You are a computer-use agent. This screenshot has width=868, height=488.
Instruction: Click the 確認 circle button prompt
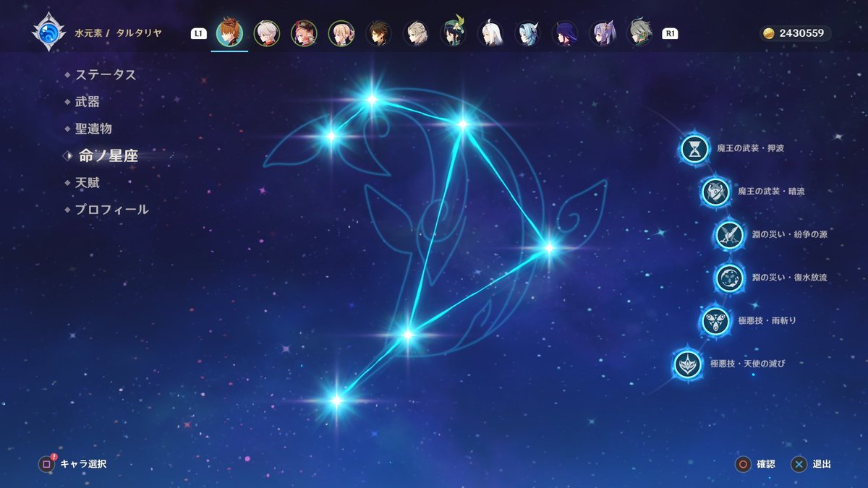point(755,464)
